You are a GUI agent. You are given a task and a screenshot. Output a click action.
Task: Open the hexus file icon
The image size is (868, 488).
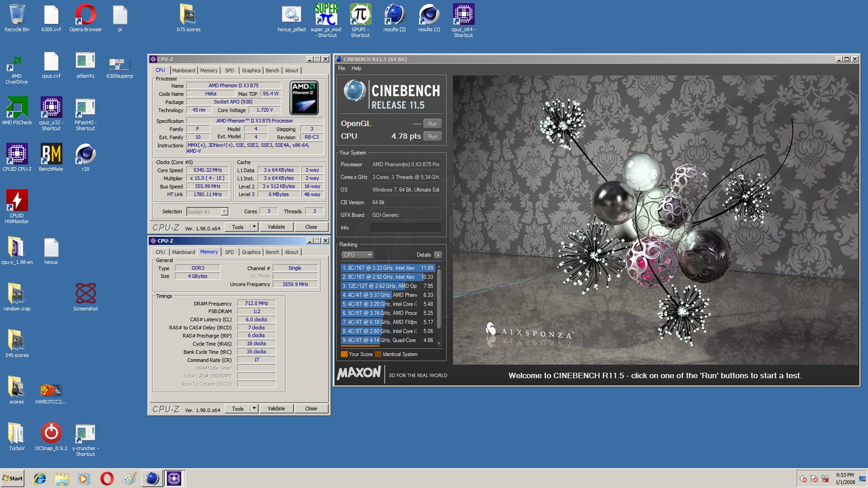point(51,250)
